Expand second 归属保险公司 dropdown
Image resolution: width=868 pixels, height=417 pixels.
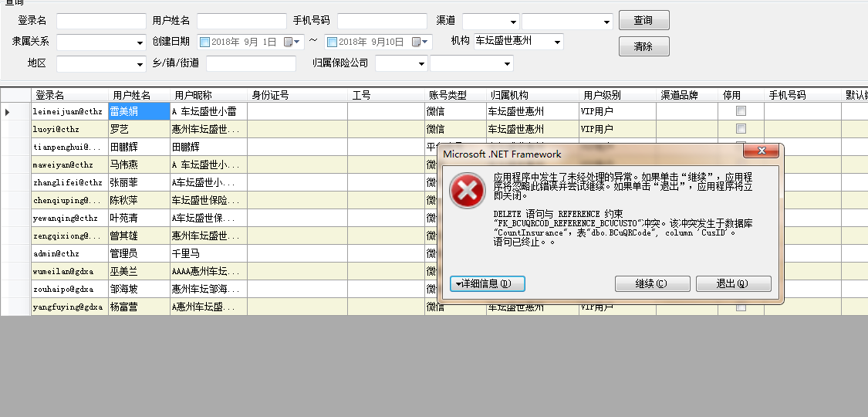(507, 64)
